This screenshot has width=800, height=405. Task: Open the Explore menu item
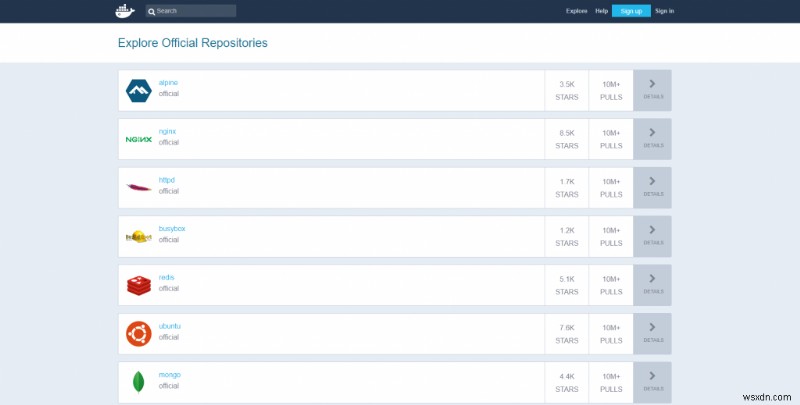[576, 11]
